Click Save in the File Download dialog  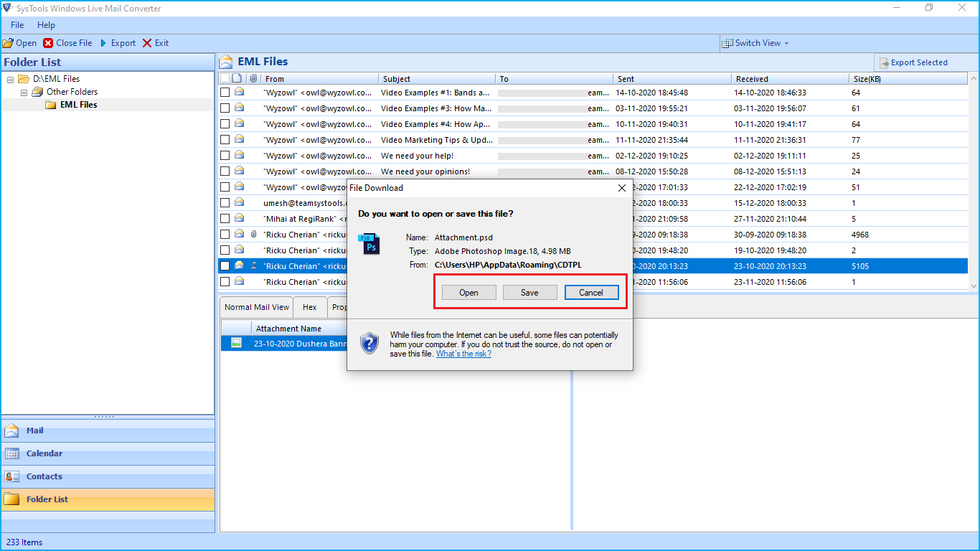point(529,292)
